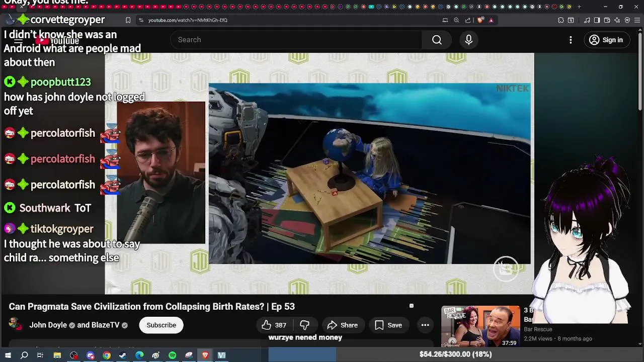Viewport: 644px width, 362px height.
Task: Open the John Doyle channel link
Action: coord(48,325)
